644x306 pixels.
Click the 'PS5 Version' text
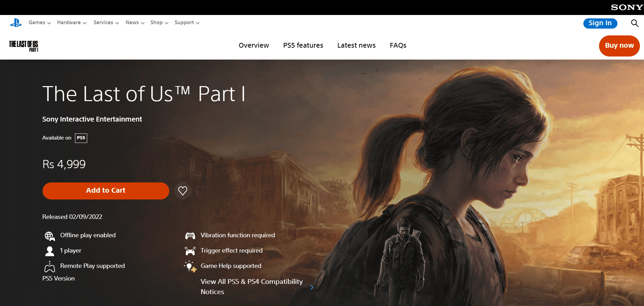tap(59, 278)
